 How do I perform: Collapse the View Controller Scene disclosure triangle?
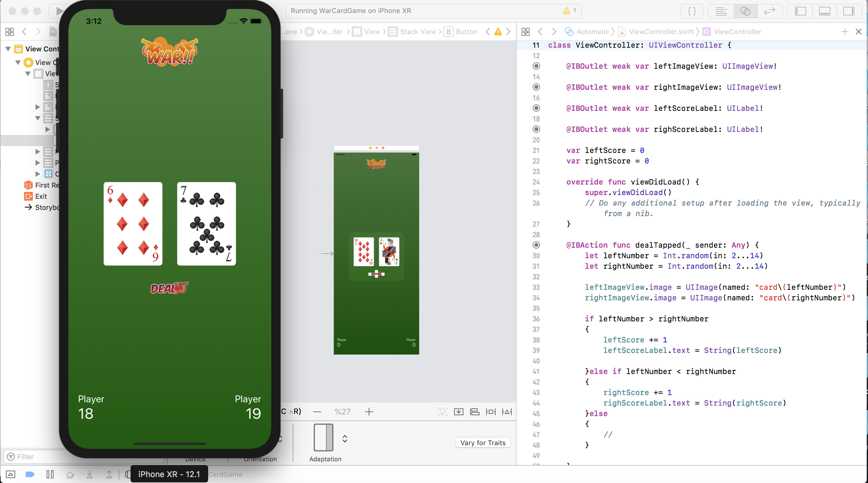(8, 49)
